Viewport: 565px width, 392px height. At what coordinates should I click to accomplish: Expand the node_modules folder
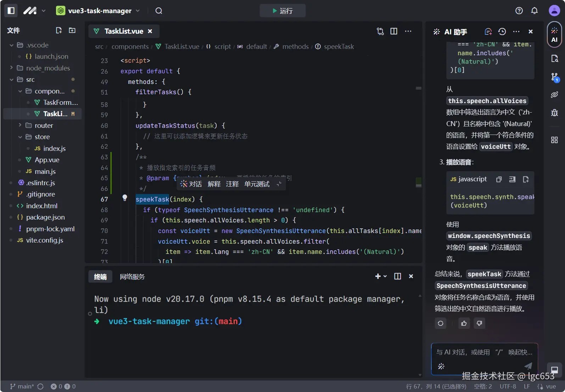point(47,68)
